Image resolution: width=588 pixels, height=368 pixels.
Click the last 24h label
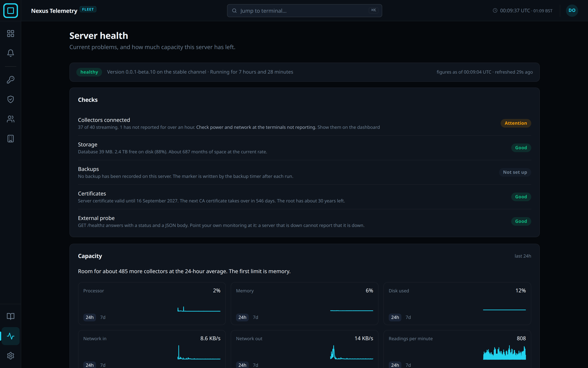(523, 256)
